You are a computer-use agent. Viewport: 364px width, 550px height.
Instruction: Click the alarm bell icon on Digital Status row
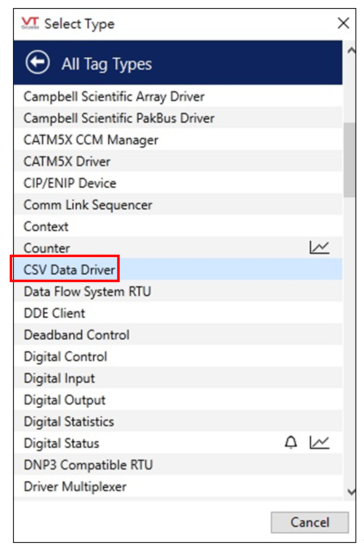coord(291,443)
